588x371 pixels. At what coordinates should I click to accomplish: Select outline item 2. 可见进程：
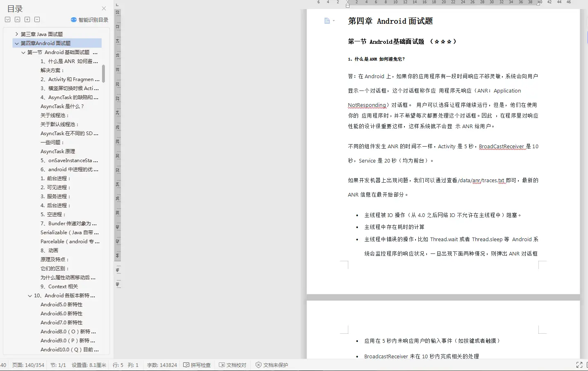(x=56, y=188)
